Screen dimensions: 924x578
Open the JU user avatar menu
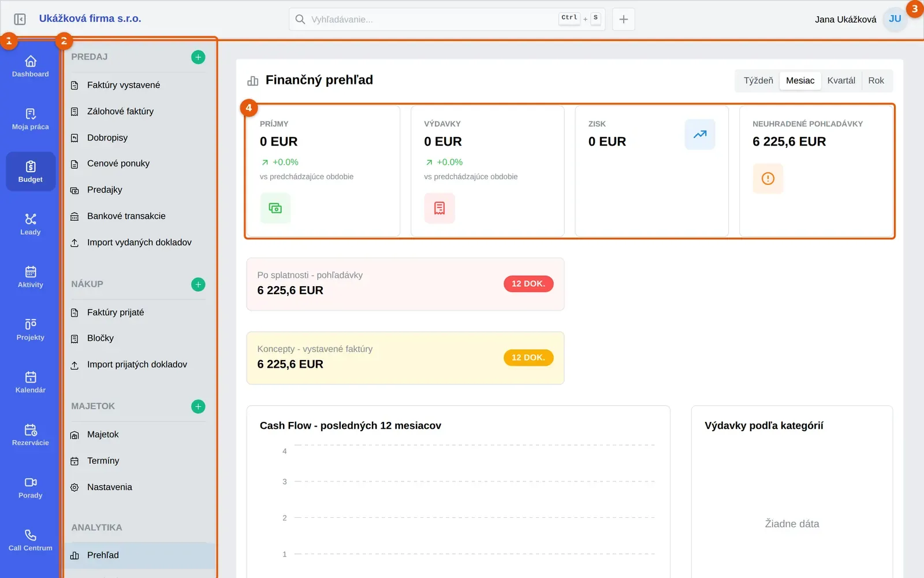tap(895, 19)
